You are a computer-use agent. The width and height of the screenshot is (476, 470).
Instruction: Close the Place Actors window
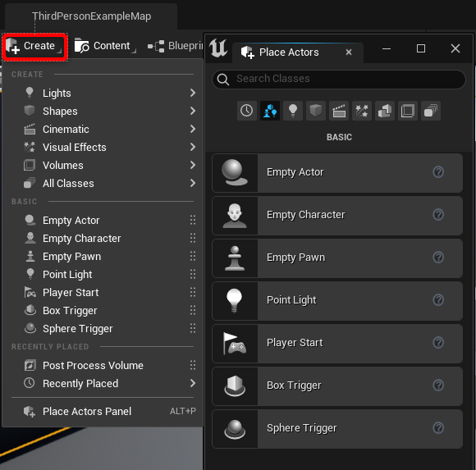pyautogui.click(x=455, y=48)
